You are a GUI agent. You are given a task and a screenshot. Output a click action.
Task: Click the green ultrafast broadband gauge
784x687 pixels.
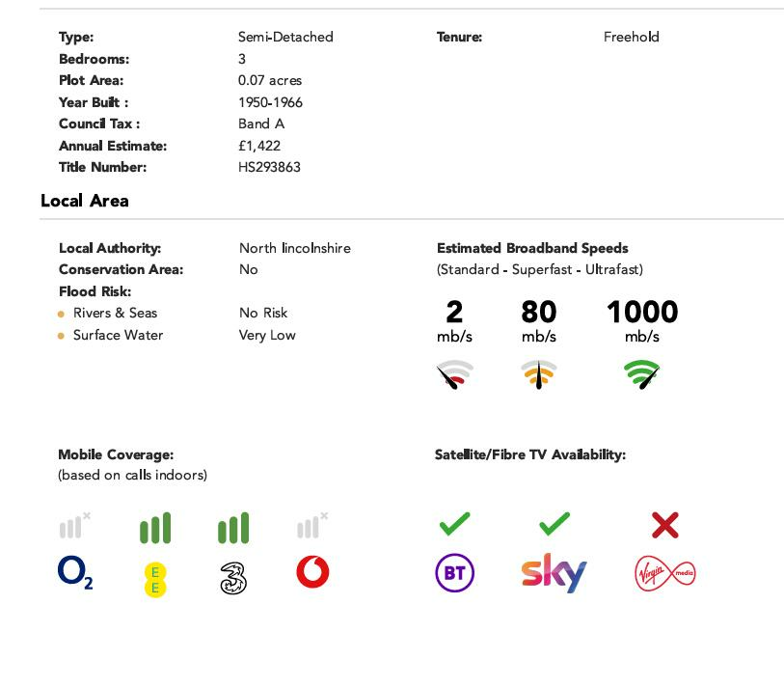642,373
